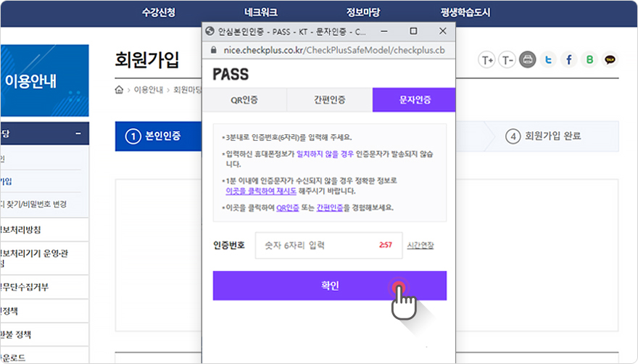Image resolution: width=638 pixels, height=364 pixels.
Task: Go to home via breadcrumb house icon
Action: click(x=119, y=90)
